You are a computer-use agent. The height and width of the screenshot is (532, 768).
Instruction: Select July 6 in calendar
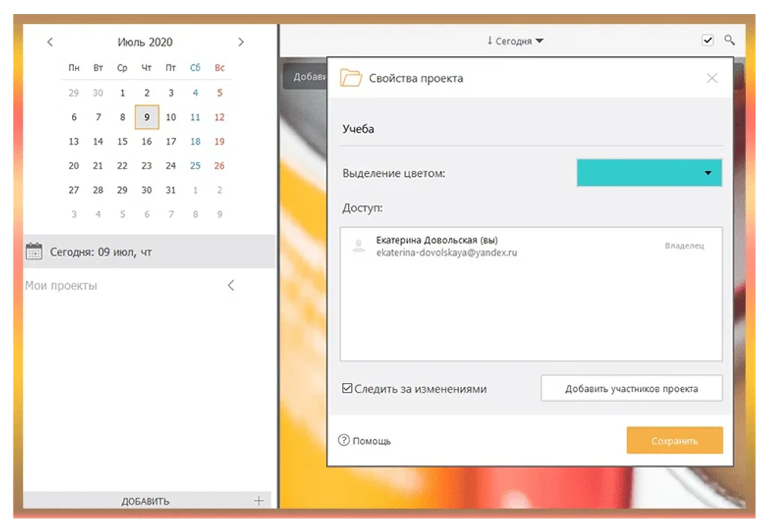pyautogui.click(x=73, y=118)
